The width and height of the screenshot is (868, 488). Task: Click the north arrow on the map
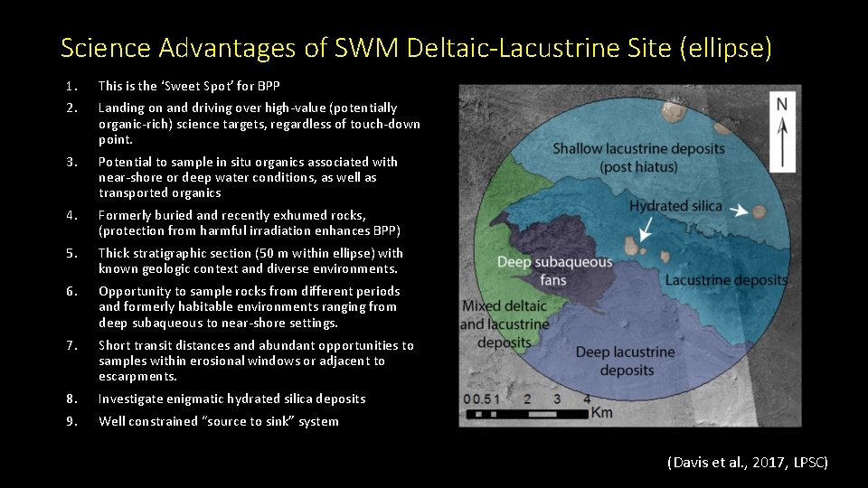[782, 132]
